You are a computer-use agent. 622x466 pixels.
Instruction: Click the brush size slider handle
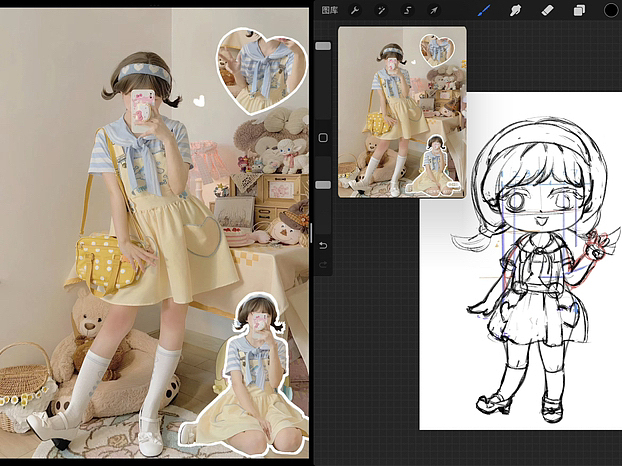click(x=323, y=46)
